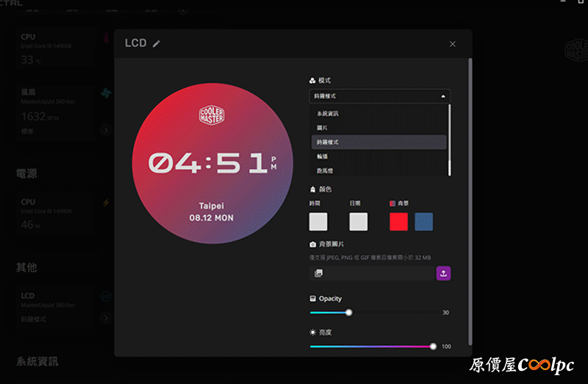
Task: Click the LCD icon on LCD card
Action: tap(106, 297)
